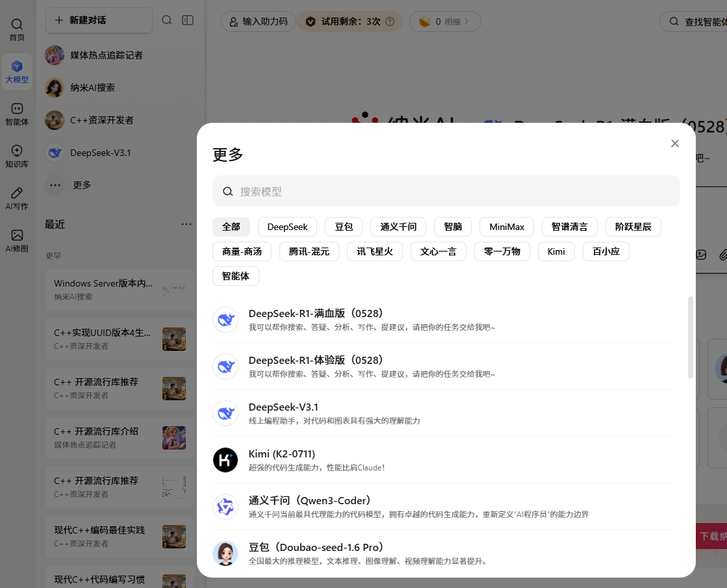The height and width of the screenshot is (588, 727).
Task: Click the DeepSeek-R1-满血版 whale icon
Action: 225,320
